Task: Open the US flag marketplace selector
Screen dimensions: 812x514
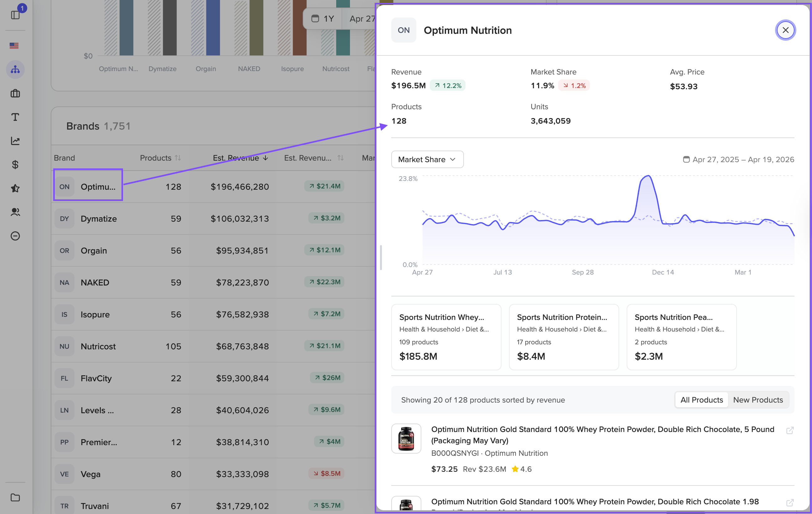Action: click(14, 45)
